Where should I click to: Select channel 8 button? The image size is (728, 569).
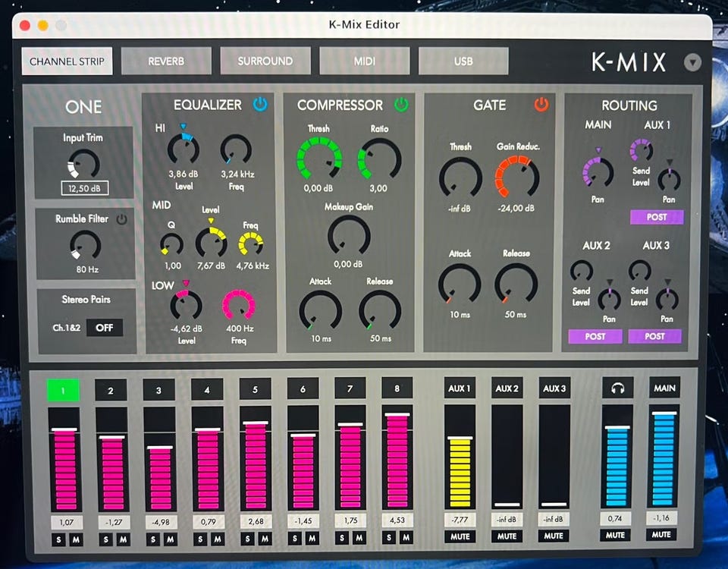click(x=397, y=388)
